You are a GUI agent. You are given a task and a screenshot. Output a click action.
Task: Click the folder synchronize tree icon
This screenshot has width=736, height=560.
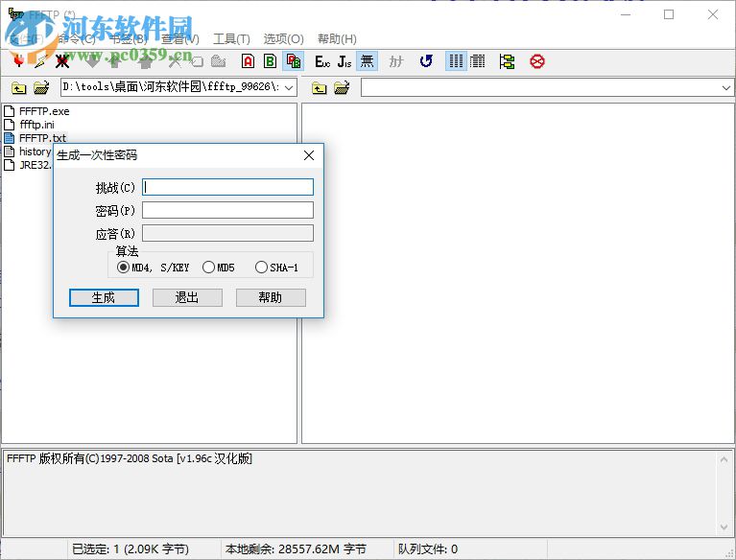[x=507, y=61]
